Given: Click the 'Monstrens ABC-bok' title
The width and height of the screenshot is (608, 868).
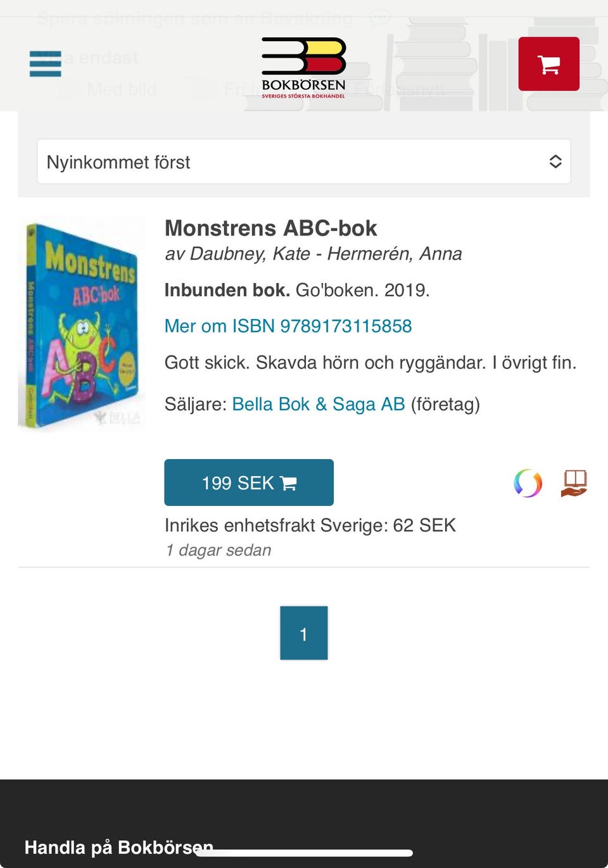Looking at the screenshot, I should pyautogui.click(x=270, y=228).
